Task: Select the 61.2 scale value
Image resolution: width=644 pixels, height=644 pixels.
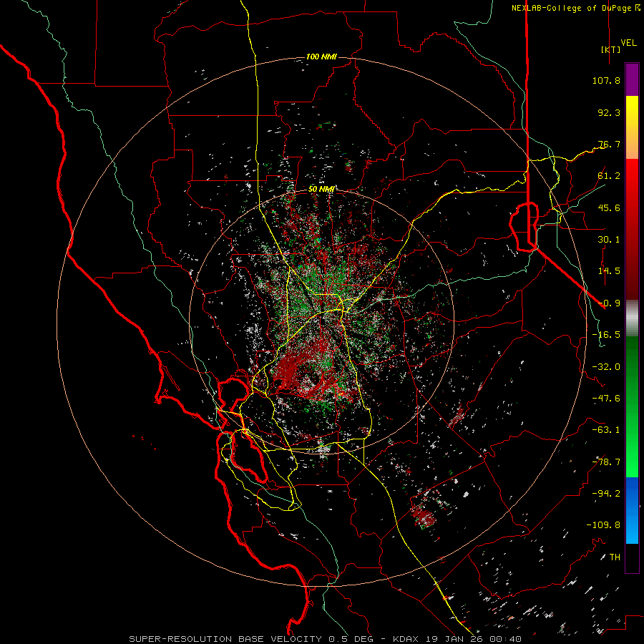Action: 609,176
